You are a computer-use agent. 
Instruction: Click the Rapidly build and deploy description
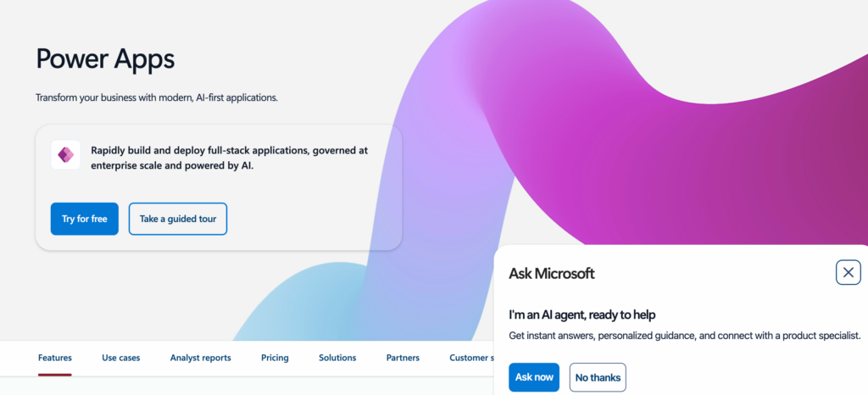(x=229, y=159)
